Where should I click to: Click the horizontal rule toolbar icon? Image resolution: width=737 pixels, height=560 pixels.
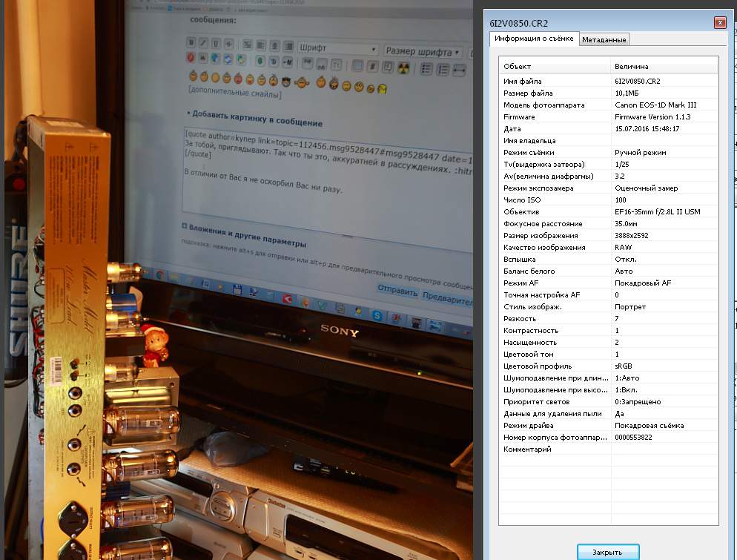pos(459,70)
